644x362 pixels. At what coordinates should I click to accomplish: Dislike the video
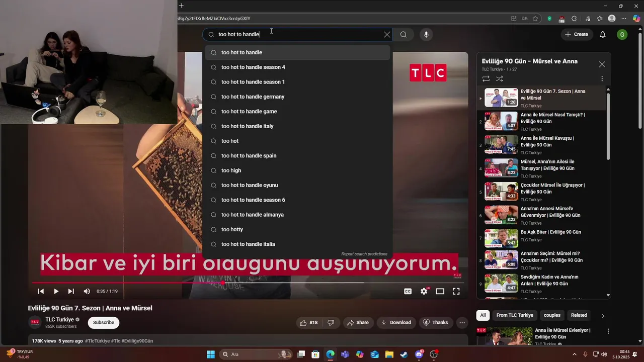[x=331, y=323]
